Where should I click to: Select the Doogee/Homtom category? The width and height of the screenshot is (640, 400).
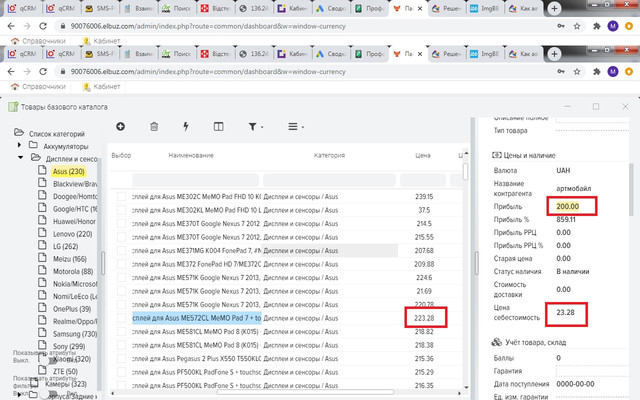(75, 196)
